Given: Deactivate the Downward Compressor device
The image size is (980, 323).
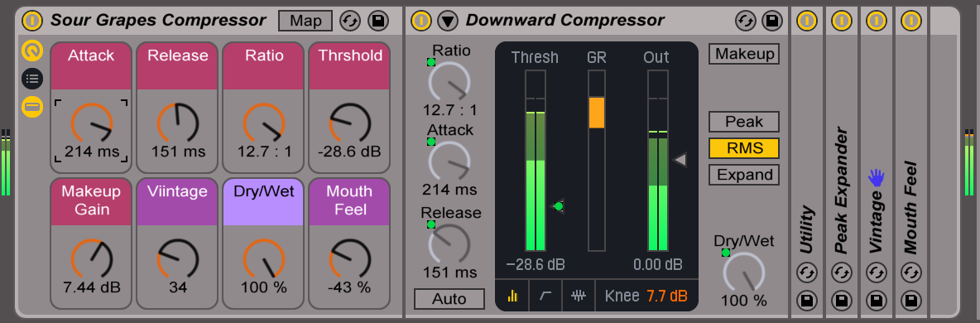Looking at the screenshot, I should (421, 21).
